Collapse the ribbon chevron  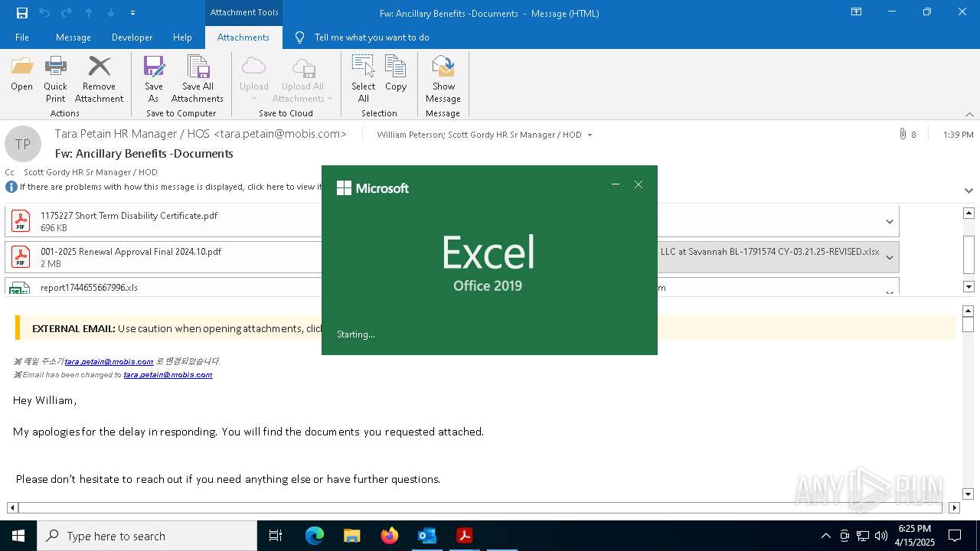969,114
